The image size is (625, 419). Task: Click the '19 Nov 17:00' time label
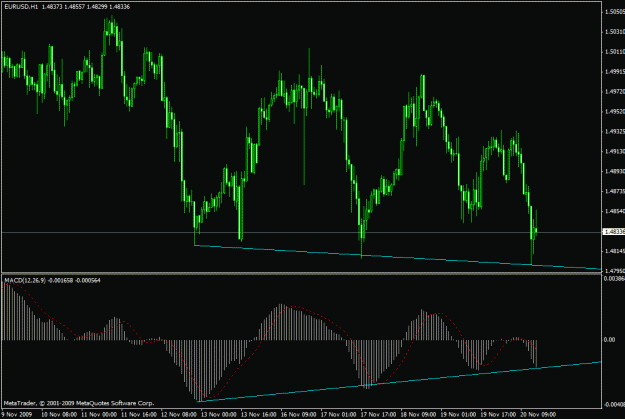pyautogui.click(x=498, y=415)
